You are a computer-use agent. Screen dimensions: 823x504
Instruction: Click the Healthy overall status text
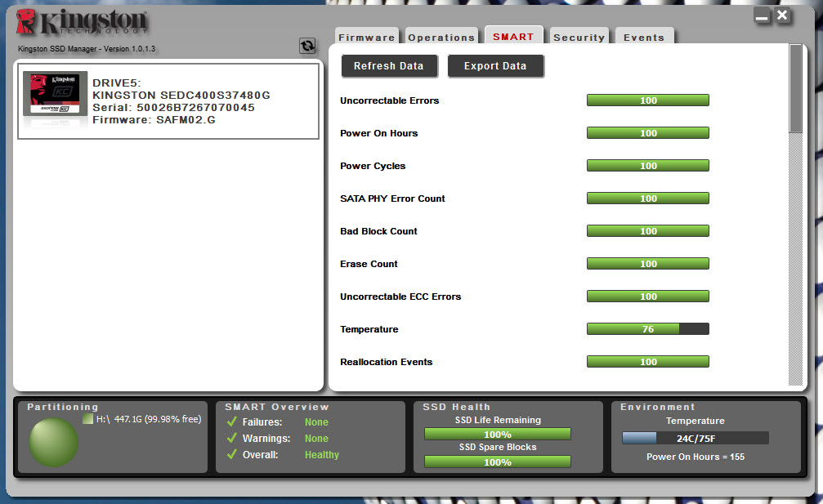coord(322,455)
